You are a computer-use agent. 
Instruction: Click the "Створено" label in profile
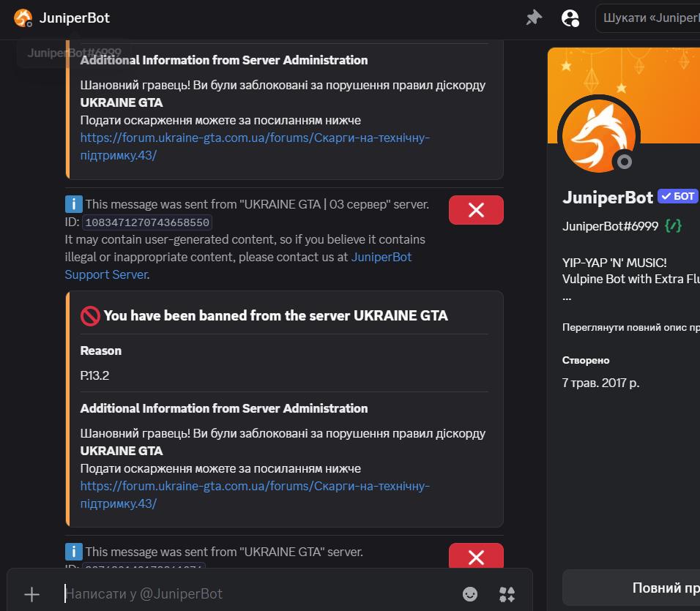tap(586, 360)
